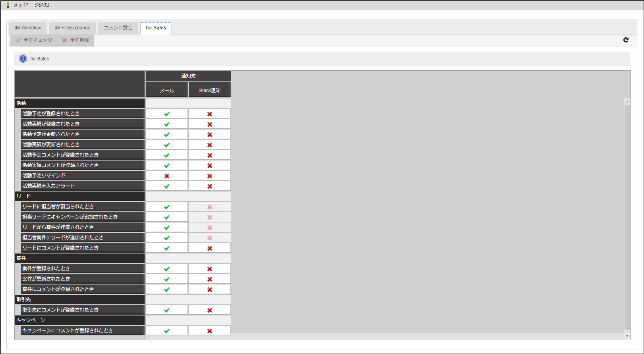This screenshot has height=354, width=644.
Task: Select the キャンペーン category row
Action: 80,320
